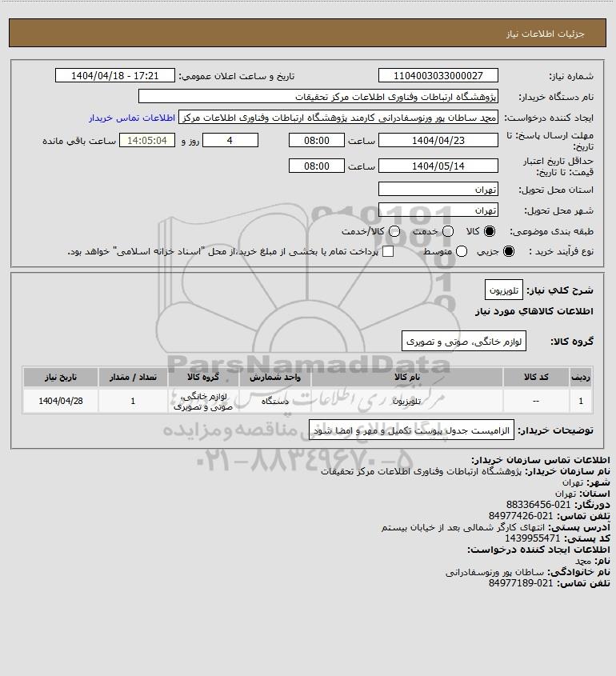This screenshot has height=676, width=616.
Task: Toggle Islamic treasury bonds payment checkbox
Action: [x=388, y=251]
